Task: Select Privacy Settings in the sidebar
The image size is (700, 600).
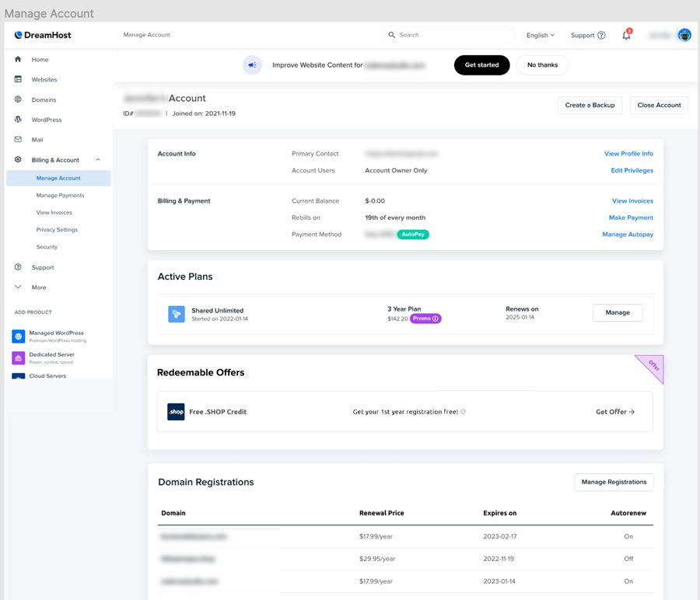Action: 57,230
